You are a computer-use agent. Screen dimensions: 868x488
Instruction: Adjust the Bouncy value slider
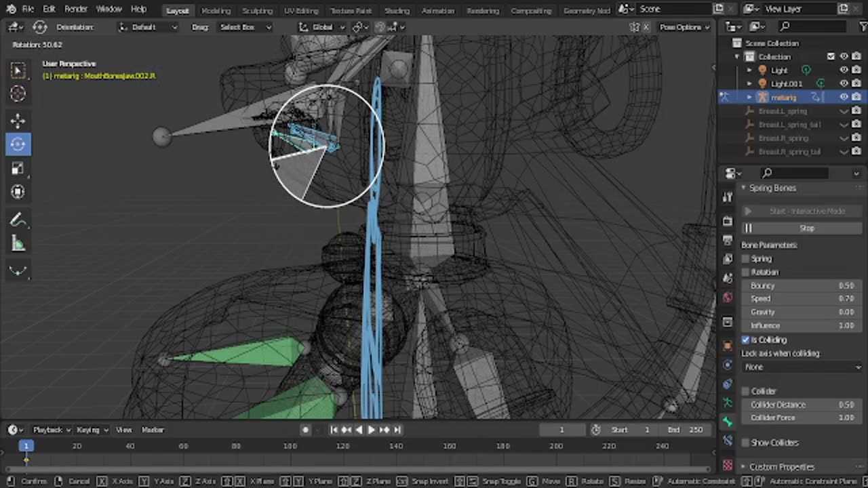coord(802,286)
